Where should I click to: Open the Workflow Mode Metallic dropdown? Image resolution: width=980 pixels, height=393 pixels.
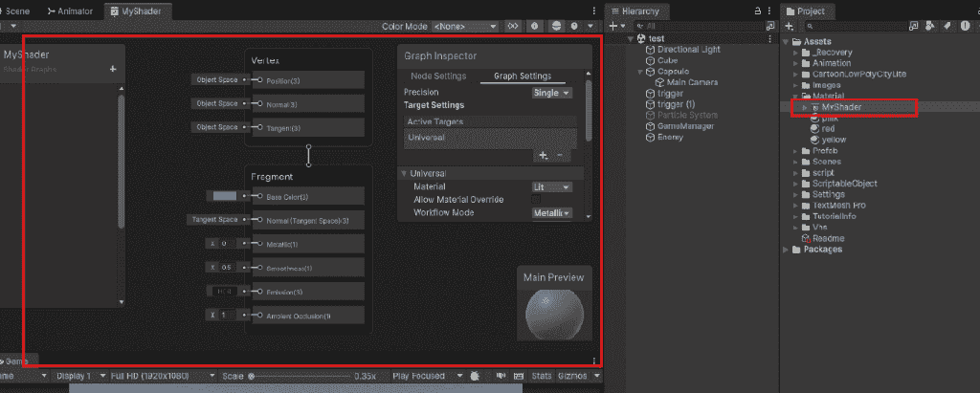tap(552, 213)
